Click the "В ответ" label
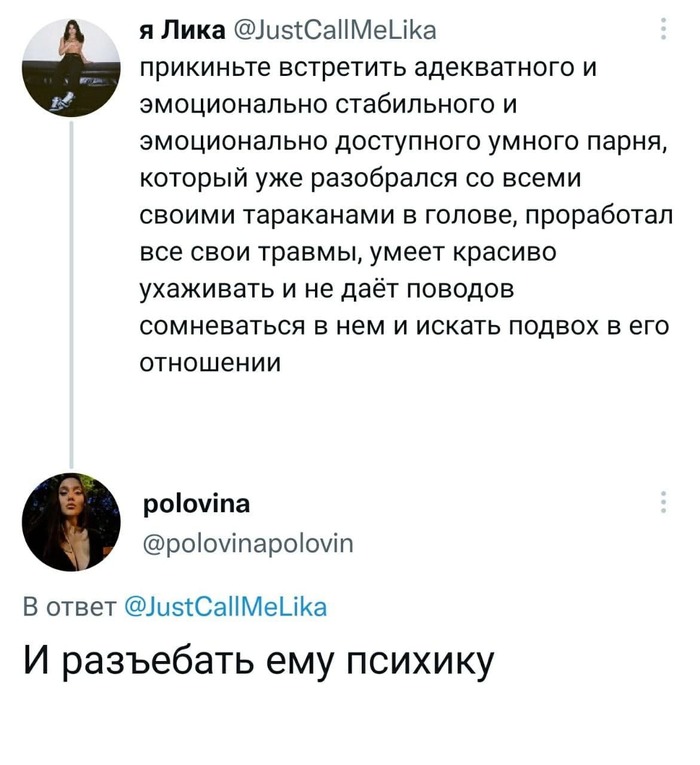Screen dimensions: 700x765 pyautogui.click(x=67, y=607)
